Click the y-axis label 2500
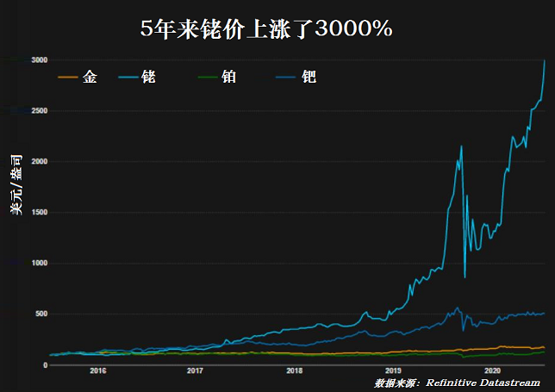Viewport: 555px width, 392px height. tap(40, 111)
